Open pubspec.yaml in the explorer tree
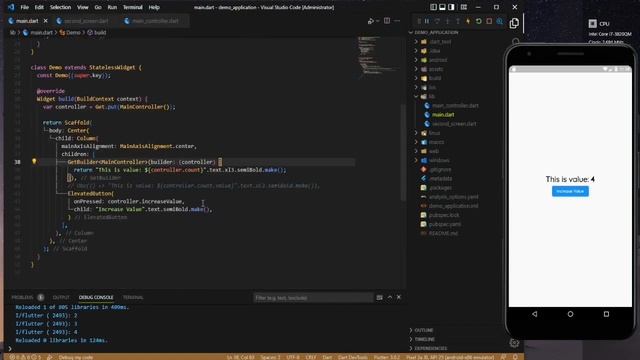640x360 pixels. click(x=445, y=224)
